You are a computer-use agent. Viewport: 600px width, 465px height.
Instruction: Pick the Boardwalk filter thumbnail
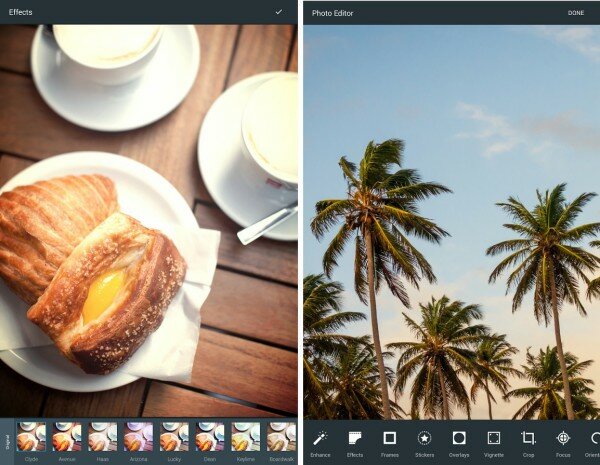281,436
